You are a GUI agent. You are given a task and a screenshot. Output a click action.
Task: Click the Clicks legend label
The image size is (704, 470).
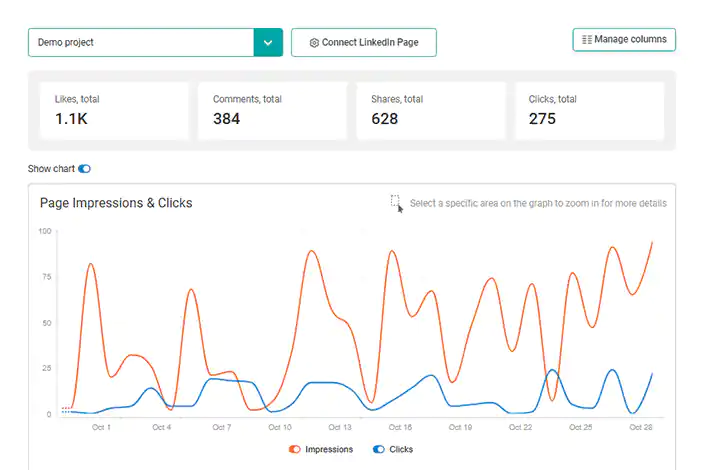(401, 449)
